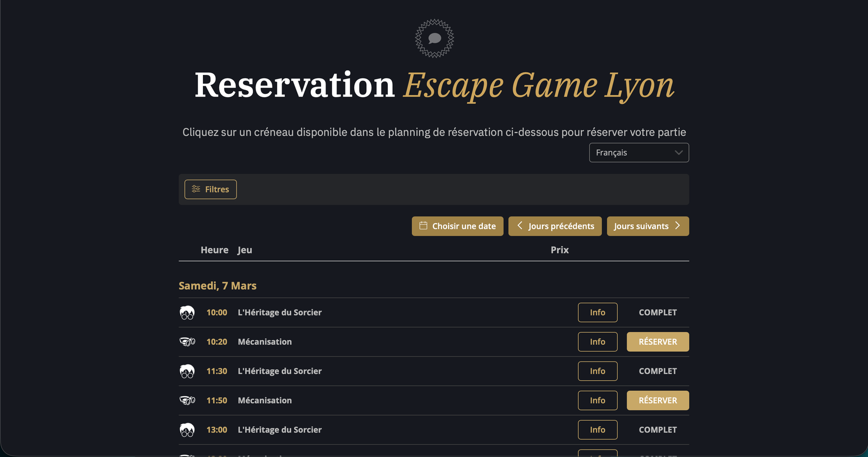The width and height of the screenshot is (868, 457).
Task: Show Info for 10:00 L'Héritage du Sorcier
Action: pyautogui.click(x=597, y=313)
